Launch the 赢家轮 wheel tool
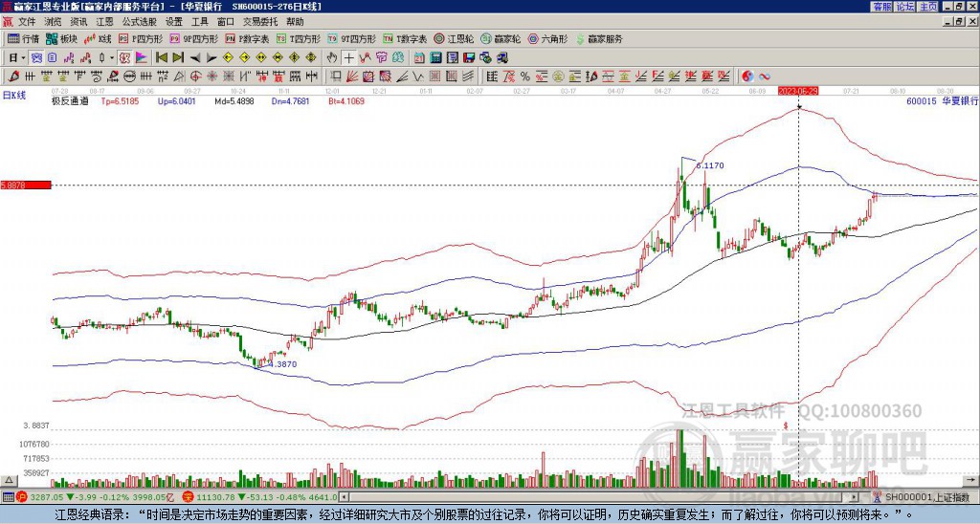 pyautogui.click(x=501, y=38)
